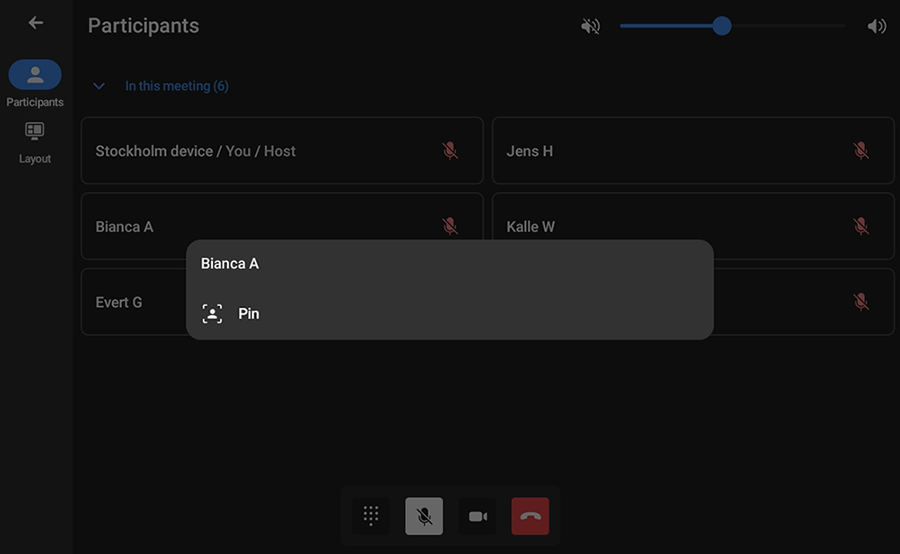900x554 pixels.
Task: Click the pin participant frame icon
Action: pyautogui.click(x=212, y=314)
